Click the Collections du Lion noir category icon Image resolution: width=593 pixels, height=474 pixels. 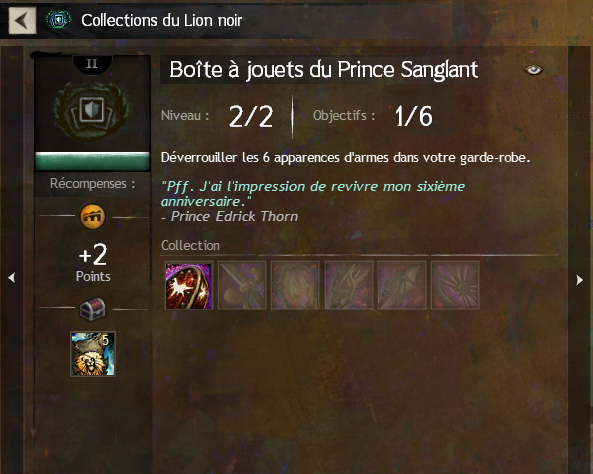(x=59, y=20)
